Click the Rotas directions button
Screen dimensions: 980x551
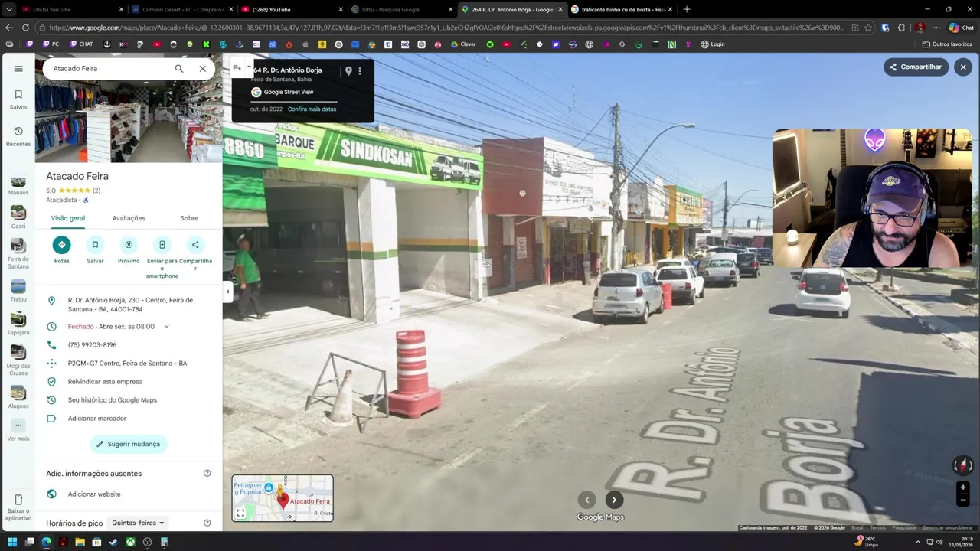coord(62,245)
